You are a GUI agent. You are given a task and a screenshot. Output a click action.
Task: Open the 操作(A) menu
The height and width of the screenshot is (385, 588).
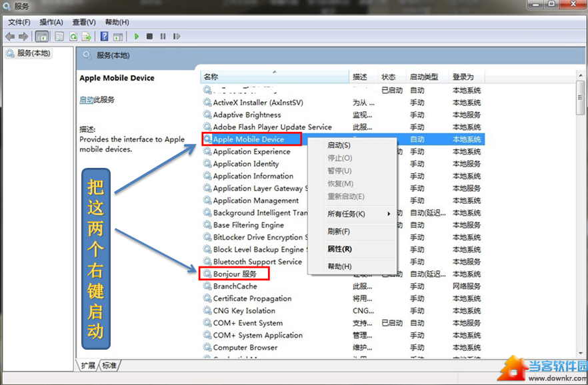click(x=51, y=22)
